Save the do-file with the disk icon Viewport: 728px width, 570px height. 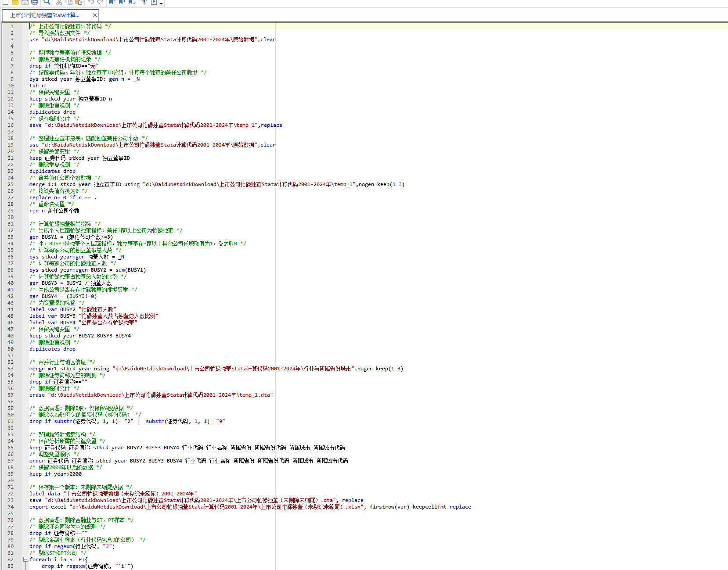point(25,2)
